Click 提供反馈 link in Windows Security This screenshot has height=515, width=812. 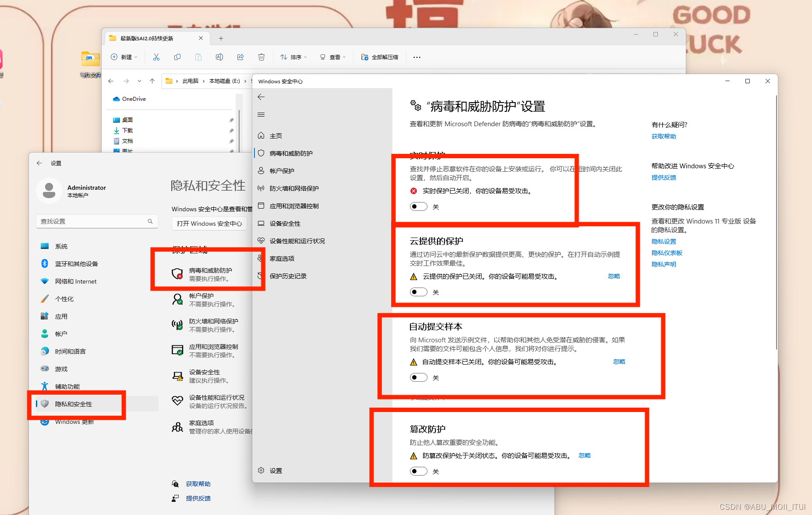point(664,178)
